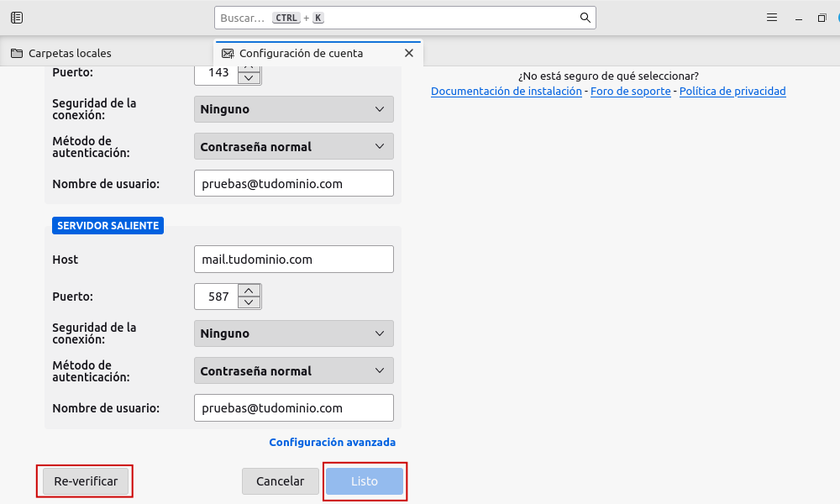
Task: Switch to the Carpetas locales tab
Action: tap(70, 53)
